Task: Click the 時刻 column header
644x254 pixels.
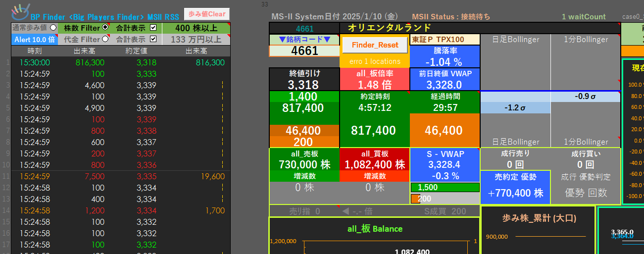Action: 35,51
